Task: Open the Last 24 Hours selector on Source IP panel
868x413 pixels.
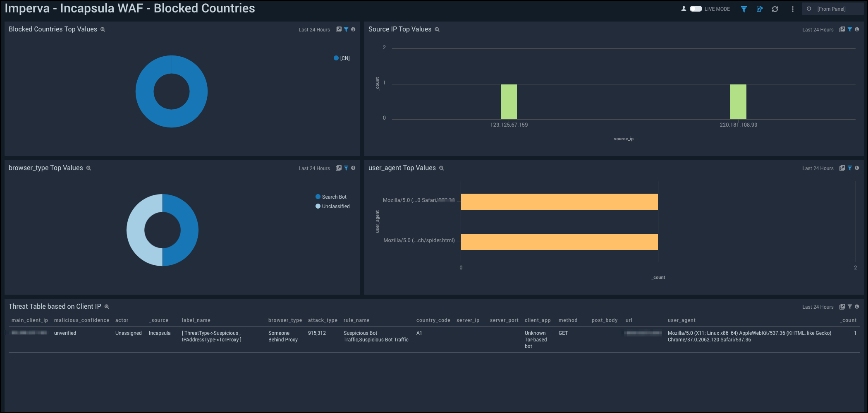Action: (818, 29)
